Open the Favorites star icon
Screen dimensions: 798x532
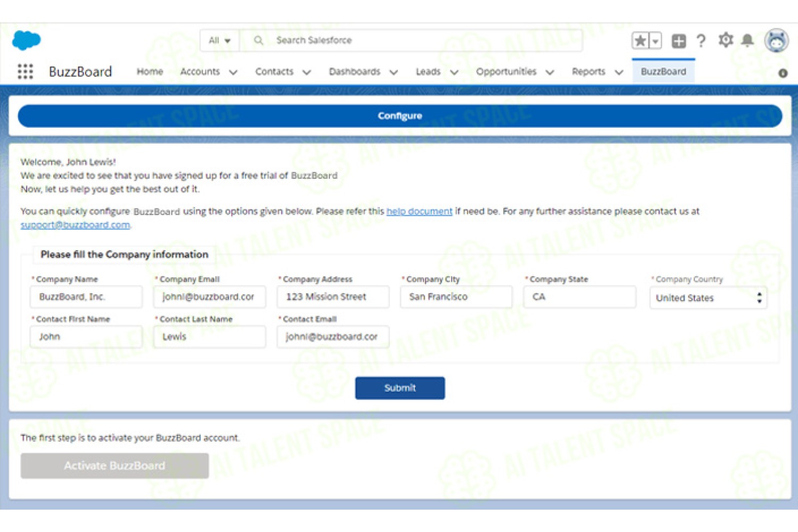point(641,40)
